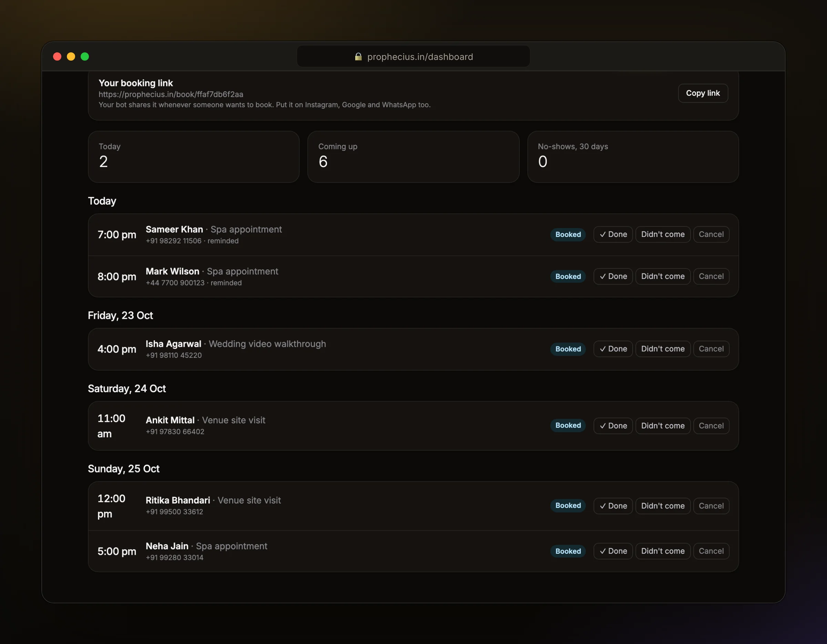This screenshot has height=644, width=827.
Task: Cancel Isha Agarwal's booking
Action: [711, 349]
